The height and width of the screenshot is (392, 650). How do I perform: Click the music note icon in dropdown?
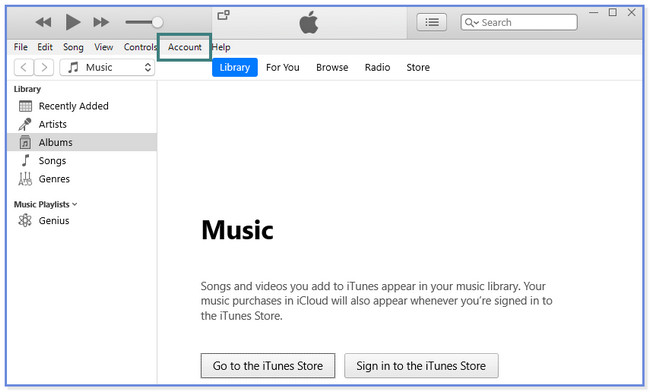[x=73, y=67]
